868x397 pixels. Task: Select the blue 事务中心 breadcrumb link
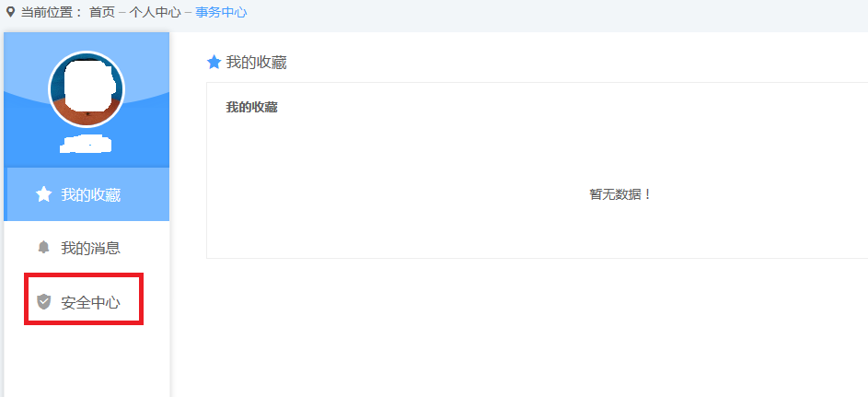click(221, 12)
